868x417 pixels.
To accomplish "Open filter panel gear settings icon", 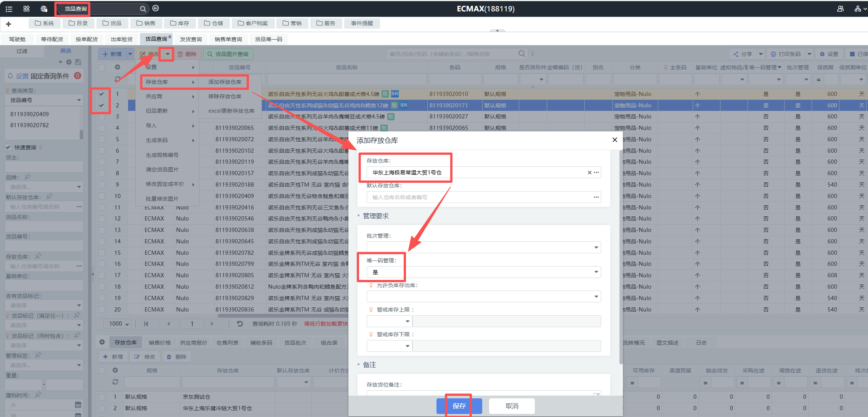I will (69, 62).
